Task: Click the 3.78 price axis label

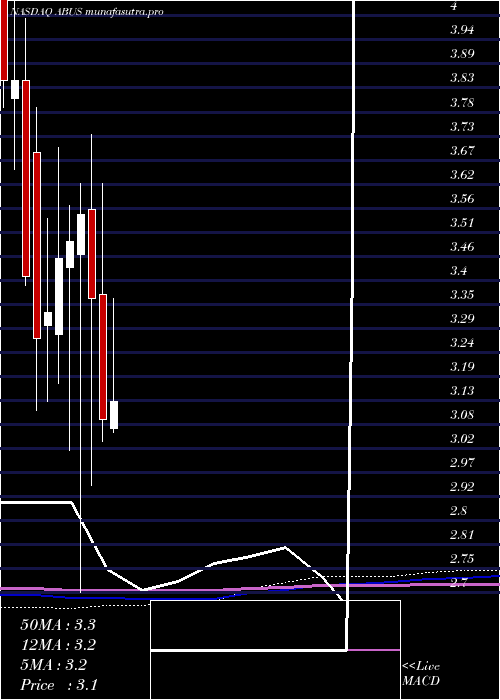Action: pyautogui.click(x=462, y=103)
